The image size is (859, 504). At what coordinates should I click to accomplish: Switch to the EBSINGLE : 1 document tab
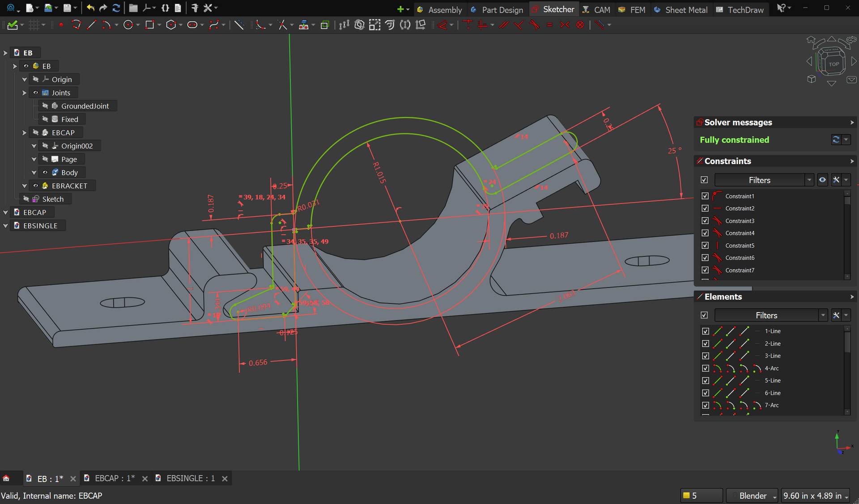pos(190,479)
